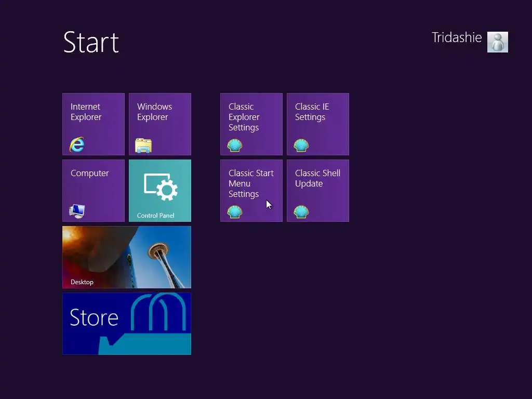This screenshot has width=532, height=399.
Task: Click the Computer monitor icon
Action: [77, 211]
